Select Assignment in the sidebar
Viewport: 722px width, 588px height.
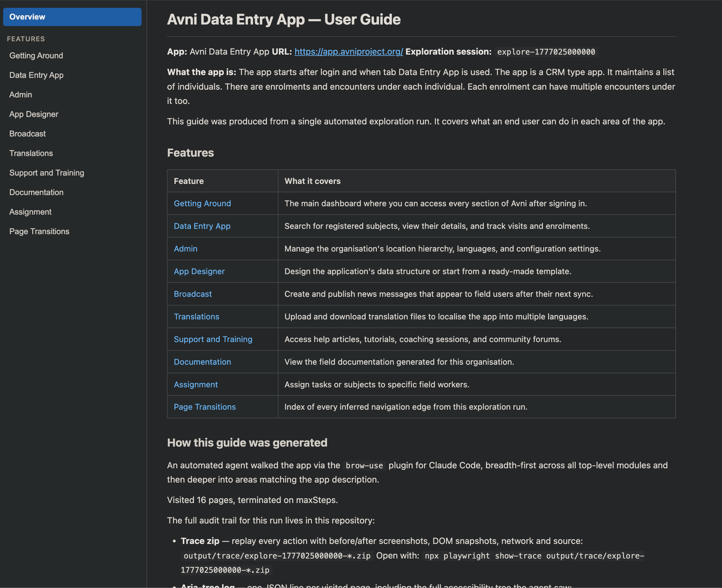coord(30,212)
